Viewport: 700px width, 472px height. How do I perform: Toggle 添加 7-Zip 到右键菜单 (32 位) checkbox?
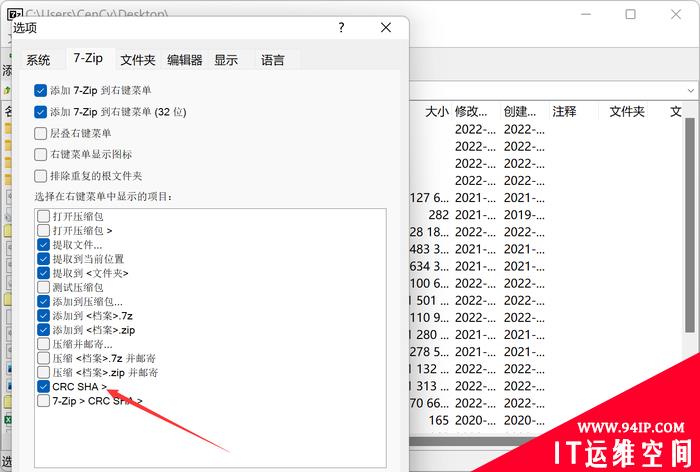click(x=41, y=112)
